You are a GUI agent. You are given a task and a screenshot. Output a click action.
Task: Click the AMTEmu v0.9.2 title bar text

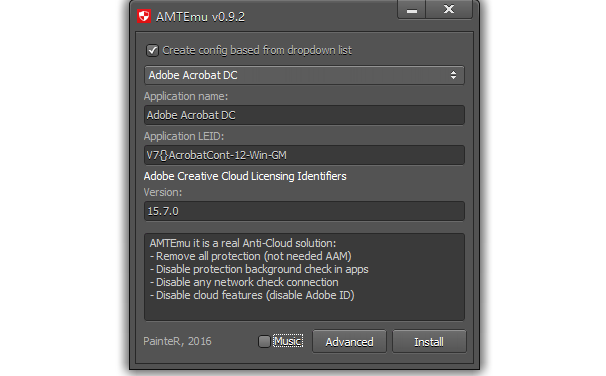pyautogui.click(x=200, y=17)
